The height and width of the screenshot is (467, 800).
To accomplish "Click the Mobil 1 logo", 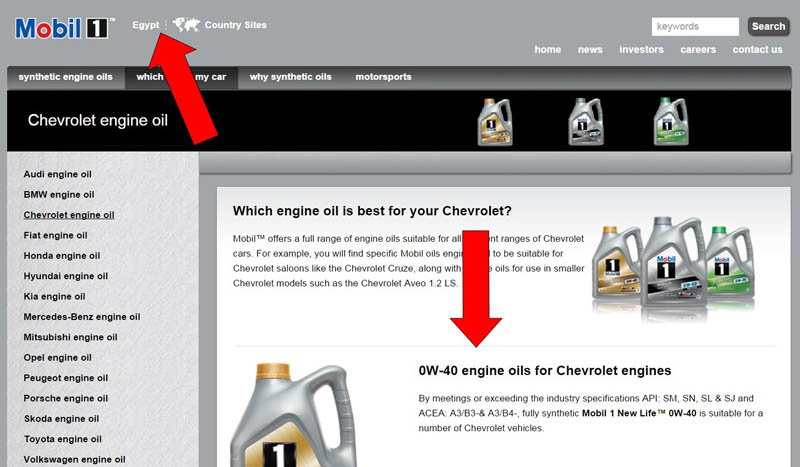I will (x=65, y=28).
